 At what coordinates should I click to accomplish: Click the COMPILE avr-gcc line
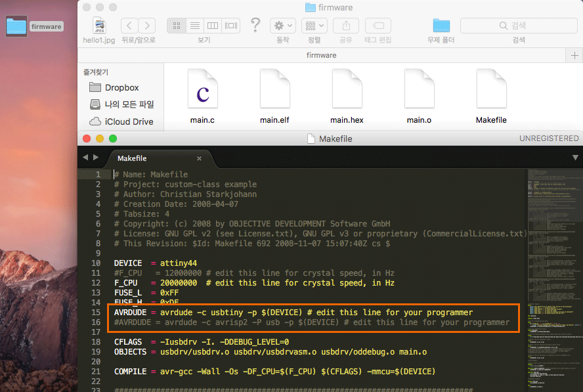(x=274, y=372)
